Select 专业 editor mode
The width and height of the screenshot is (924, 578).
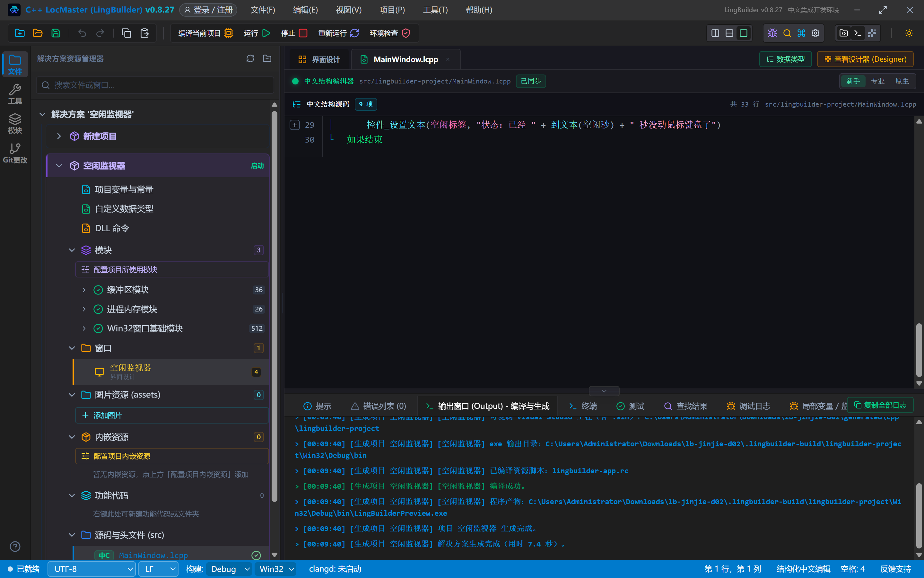coord(877,81)
